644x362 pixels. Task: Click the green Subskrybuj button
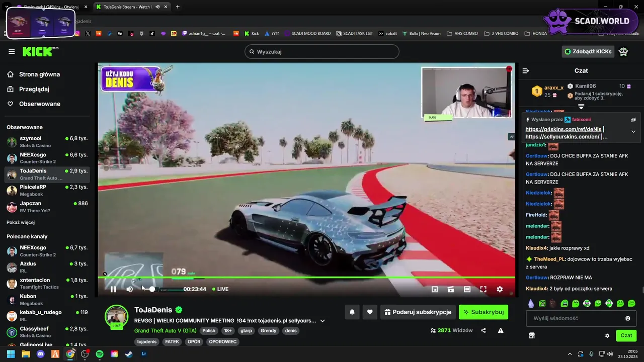tap(484, 312)
